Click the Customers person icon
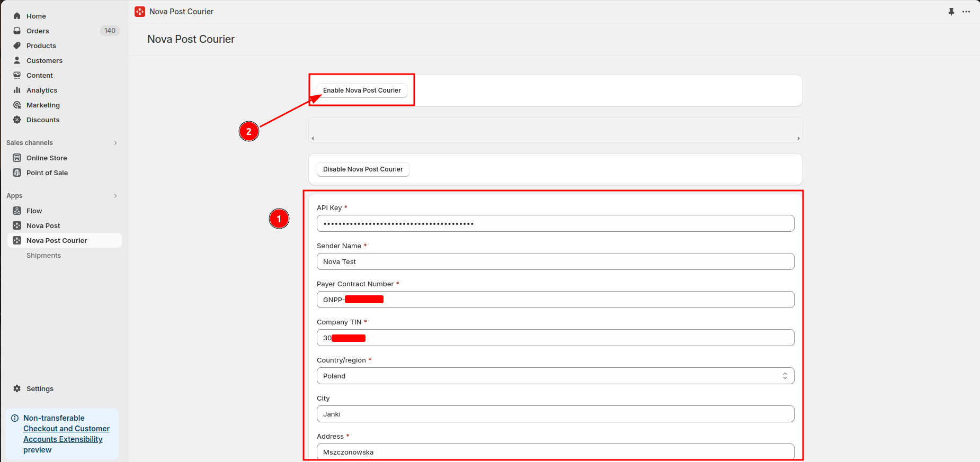This screenshot has width=980, height=462. point(17,60)
